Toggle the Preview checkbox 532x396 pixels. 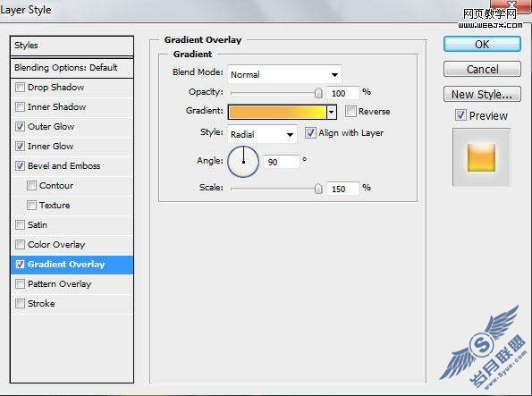click(460, 115)
